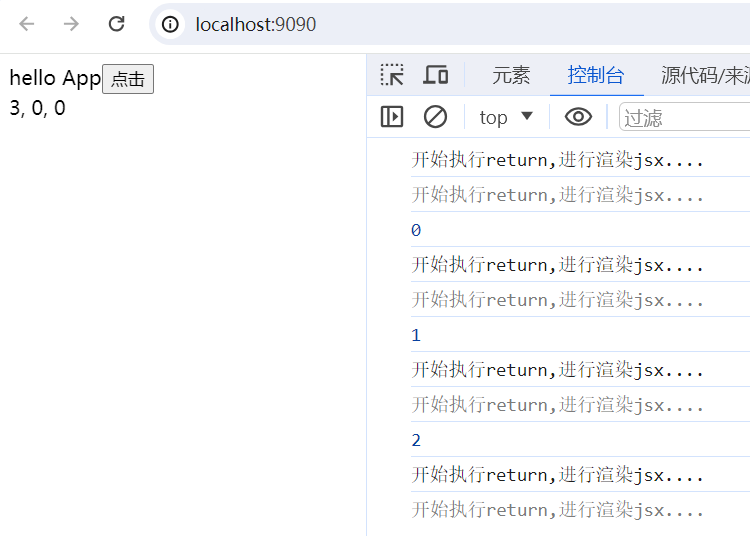Click the 点击 button
The width and height of the screenshot is (750, 536).
tap(128, 79)
